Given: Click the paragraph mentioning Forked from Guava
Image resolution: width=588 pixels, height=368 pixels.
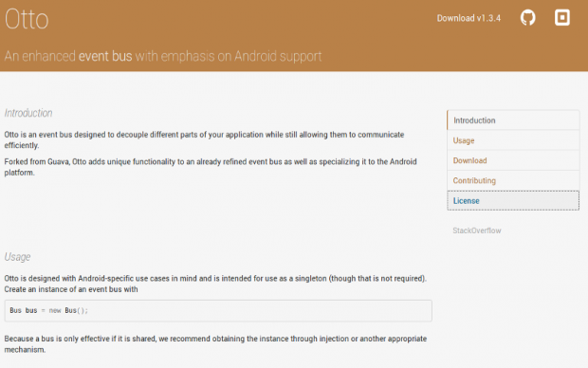Looking at the screenshot, I should pos(211,167).
